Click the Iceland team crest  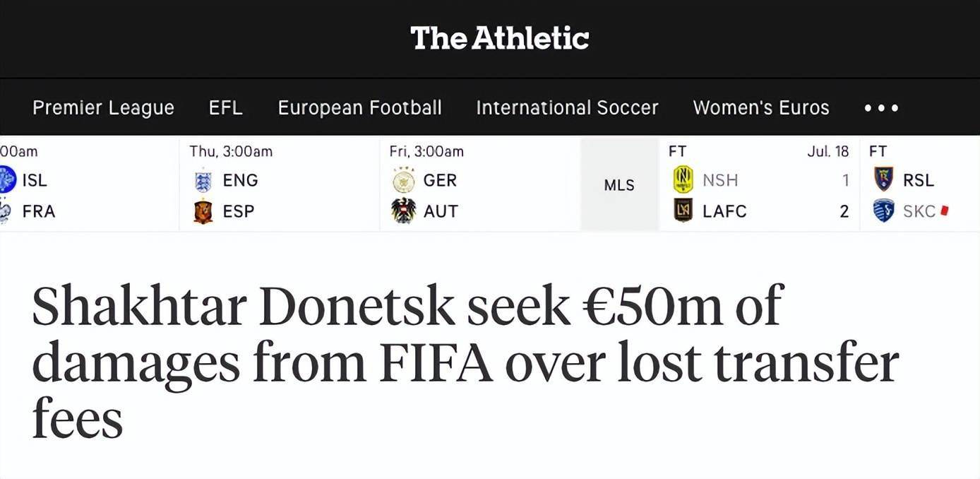click(6, 180)
